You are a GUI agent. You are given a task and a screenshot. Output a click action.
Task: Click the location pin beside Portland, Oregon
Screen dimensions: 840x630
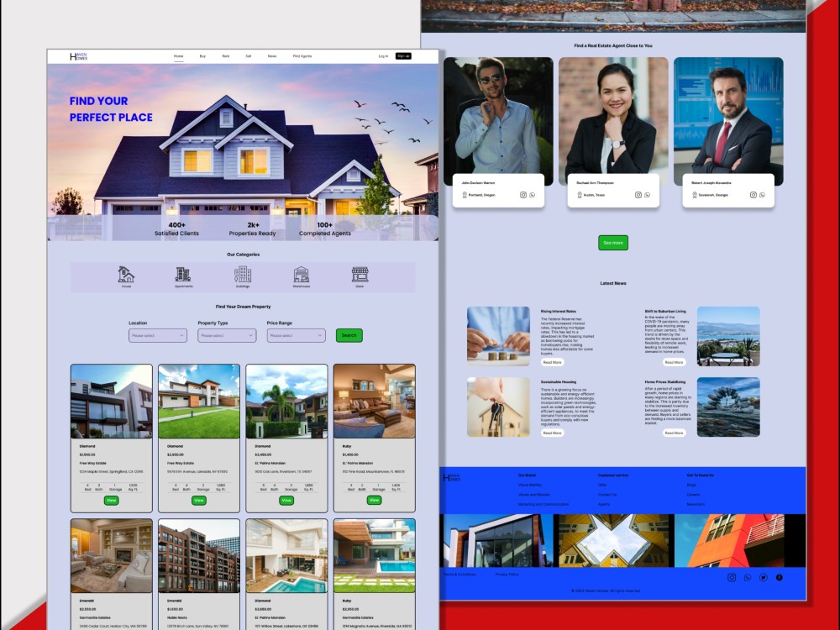(x=465, y=195)
